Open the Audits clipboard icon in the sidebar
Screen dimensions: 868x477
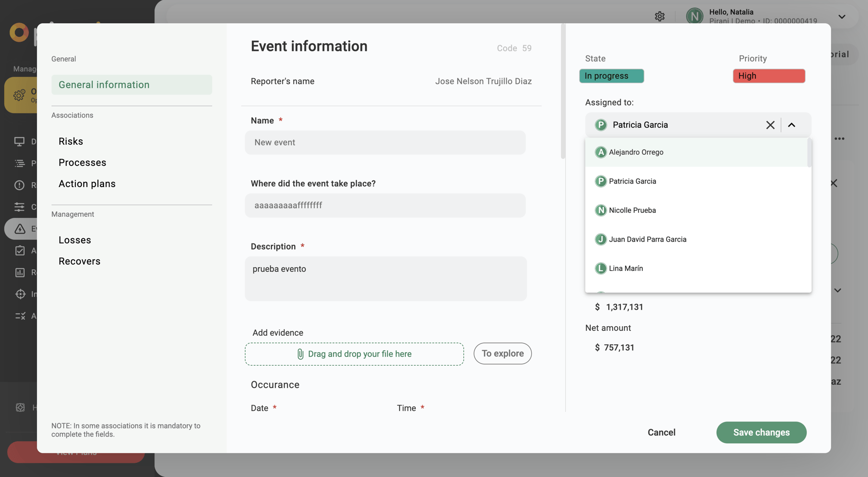(20, 251)
